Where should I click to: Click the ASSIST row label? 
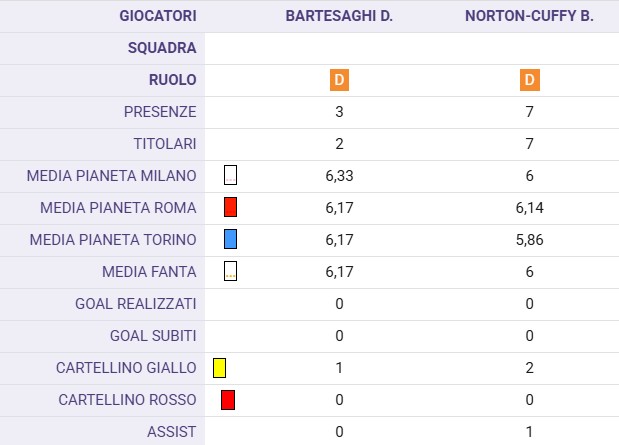tap(173, 432)
